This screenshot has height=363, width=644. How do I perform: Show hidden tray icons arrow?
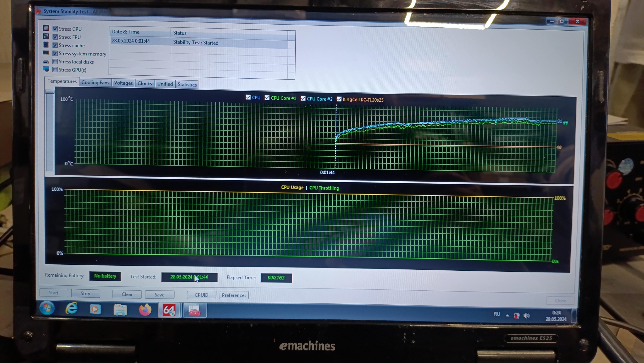click(507, 315)
